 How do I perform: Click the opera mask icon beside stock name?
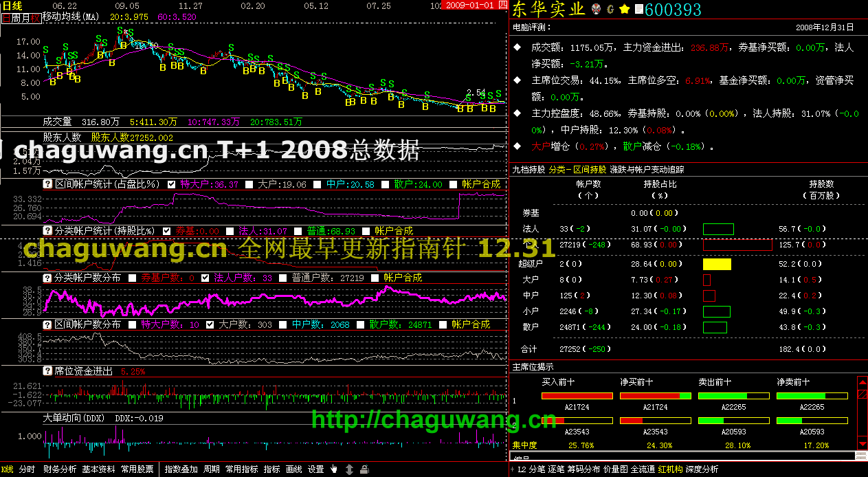click(x=596, y=10)
